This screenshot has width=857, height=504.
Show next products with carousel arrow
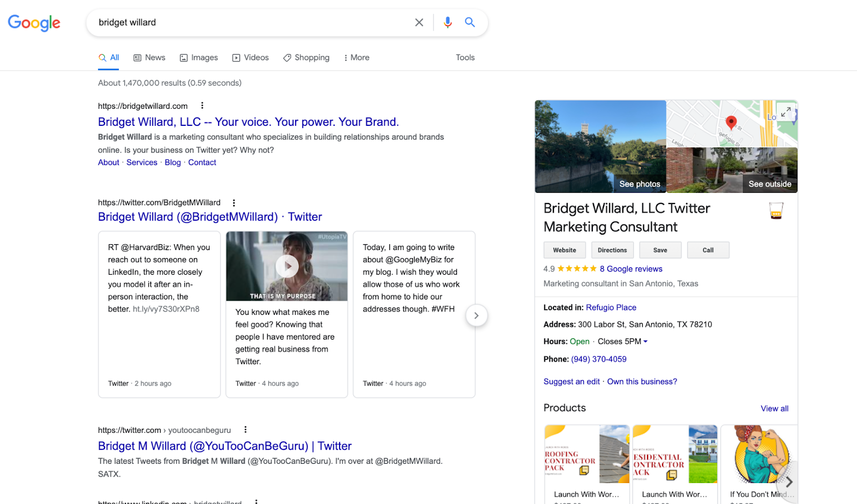tap(788, 482)
